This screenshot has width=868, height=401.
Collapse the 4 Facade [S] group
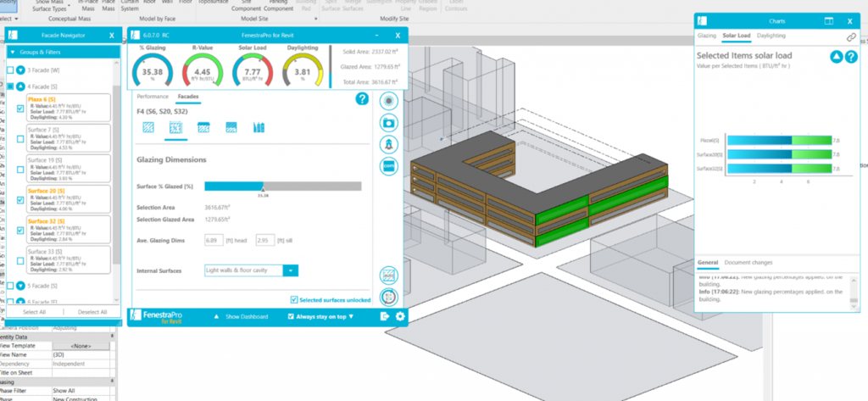click(x=20, y=86)
